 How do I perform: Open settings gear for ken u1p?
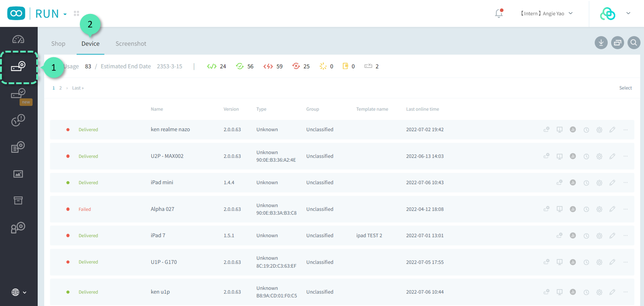point(599,292)
